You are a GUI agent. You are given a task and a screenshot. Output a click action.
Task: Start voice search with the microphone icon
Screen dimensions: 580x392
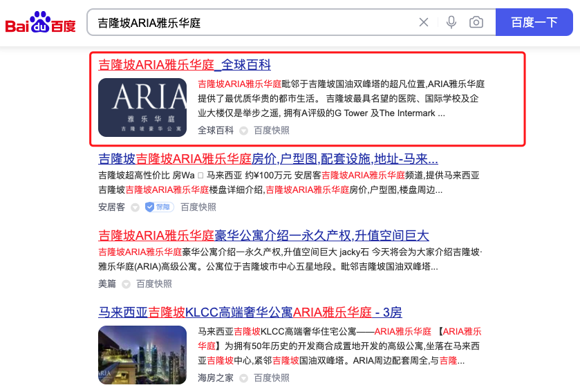[x=451, y=22]
